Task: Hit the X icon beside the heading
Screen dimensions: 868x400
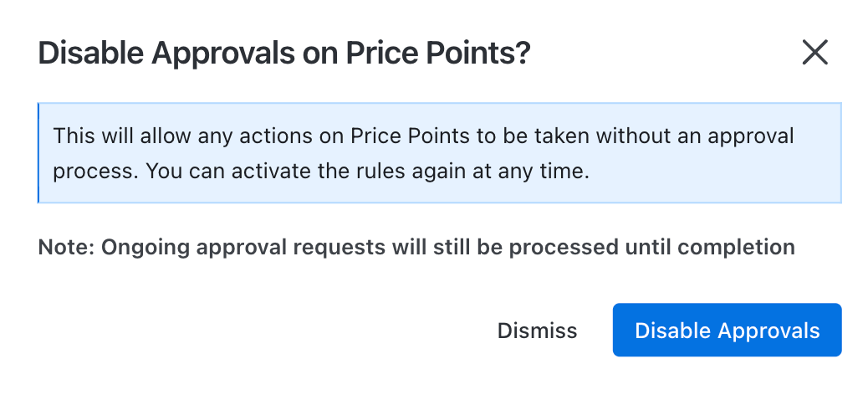Action: (814, 53)
